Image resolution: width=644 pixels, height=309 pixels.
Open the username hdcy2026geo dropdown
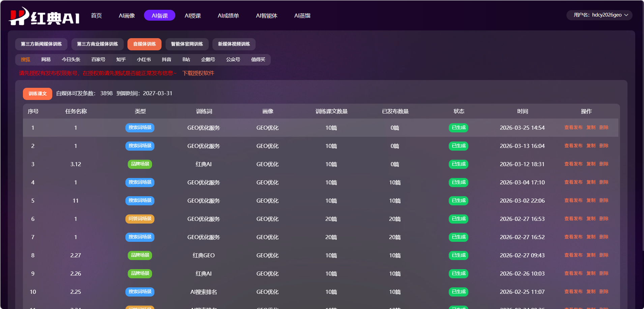599,15
